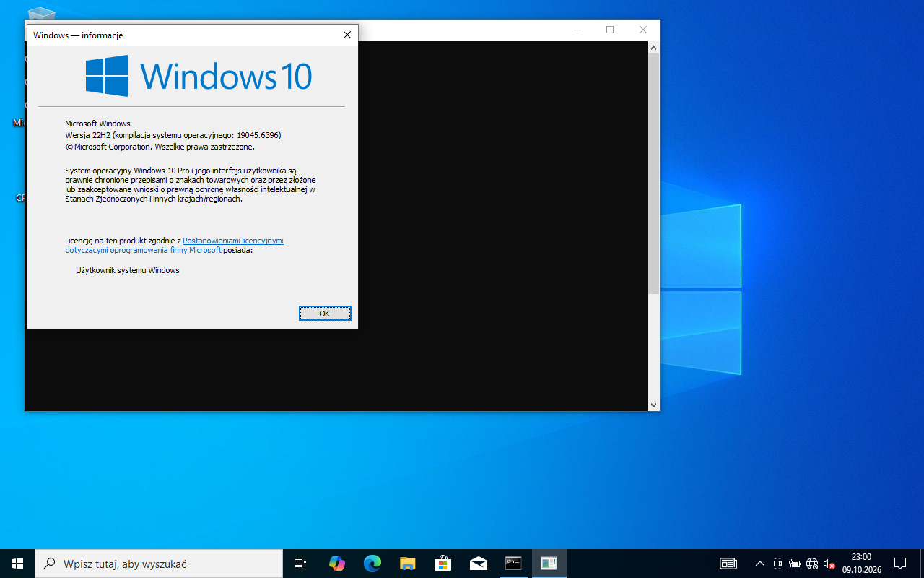
Task: Click the 'Wersja 22H2' version line
Action: pyautogui.click(x=173, y=135)
